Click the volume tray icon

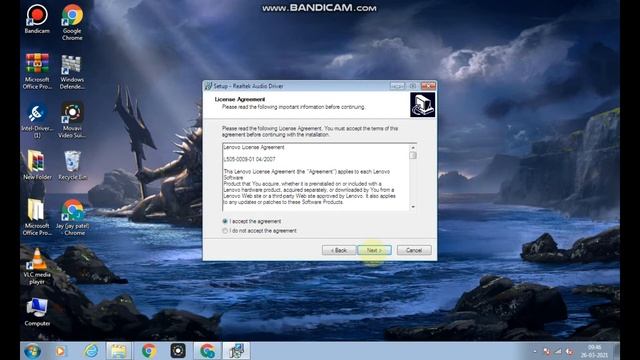[569, 351]
